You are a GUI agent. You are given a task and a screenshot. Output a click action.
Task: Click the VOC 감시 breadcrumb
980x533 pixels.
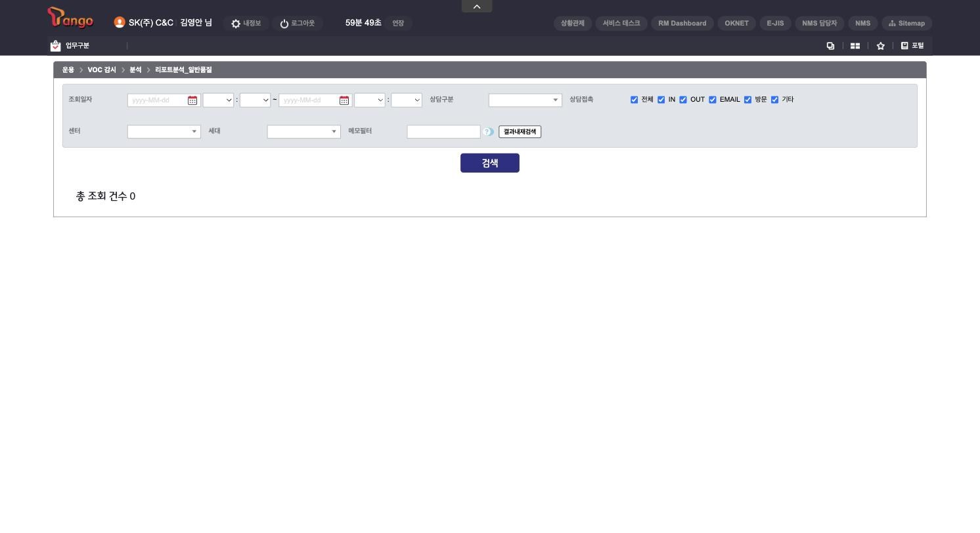click(102, 70)
